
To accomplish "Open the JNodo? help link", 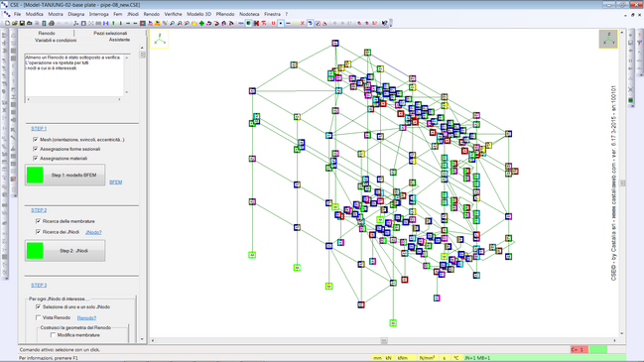I will (x=93, y=232).
